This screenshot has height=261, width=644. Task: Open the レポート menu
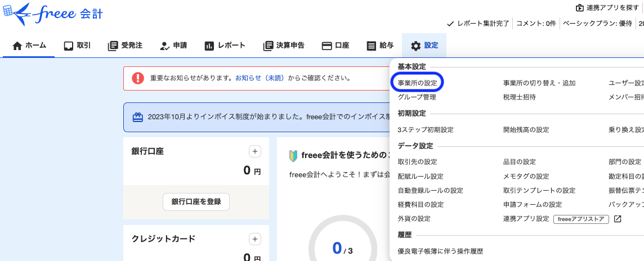(x=225, y=46)
